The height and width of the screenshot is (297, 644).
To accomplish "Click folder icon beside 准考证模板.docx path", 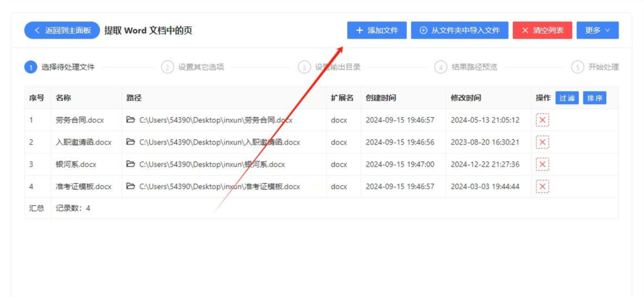I will pos(131,186).
